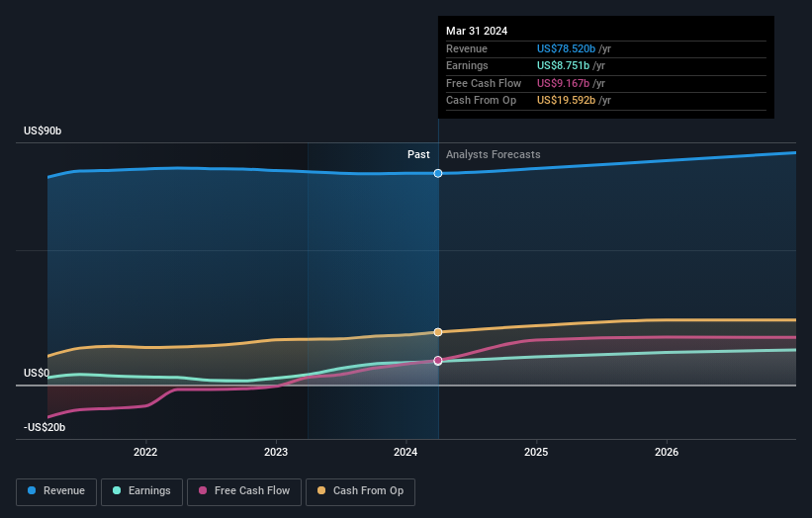
Task: Click the US$78.520b revenue value
Action: 566,48
